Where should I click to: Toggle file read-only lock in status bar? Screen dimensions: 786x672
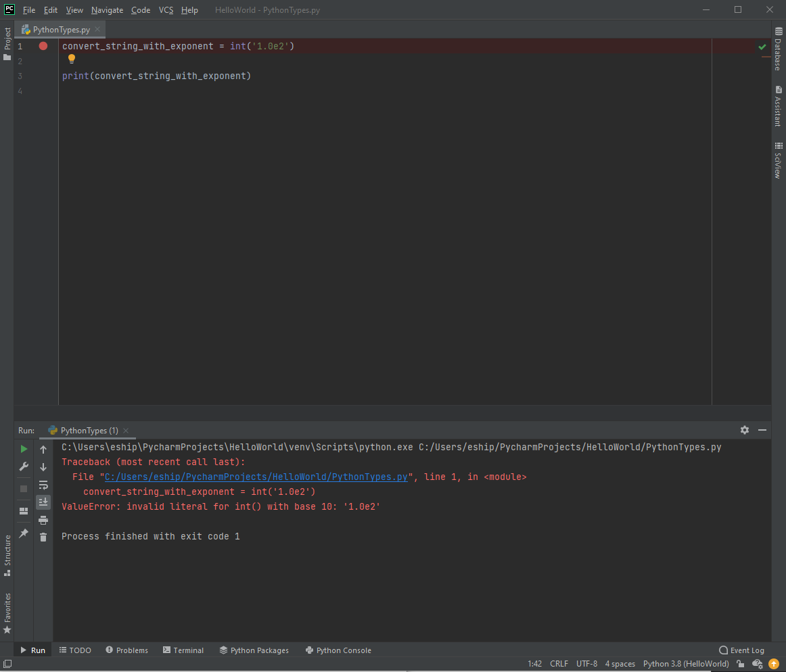(x=740, y=664)
